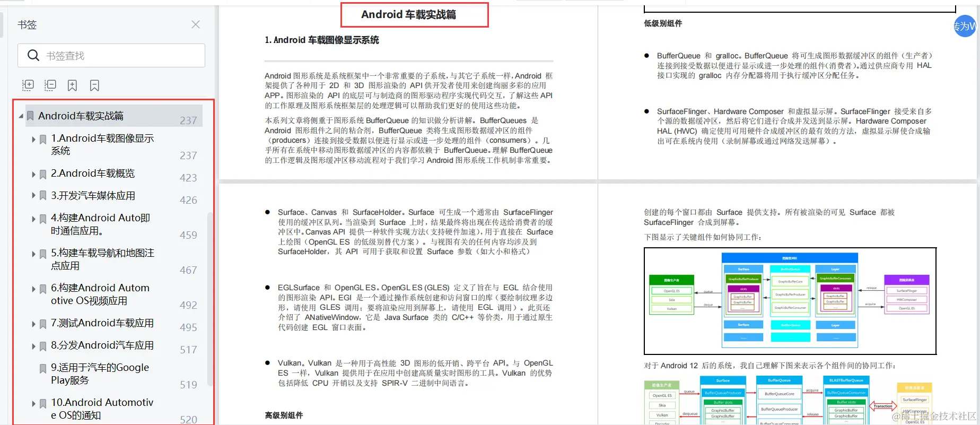Click the 高级别组件 heading on left page
The image size is (980, 425).
[284, 415]
